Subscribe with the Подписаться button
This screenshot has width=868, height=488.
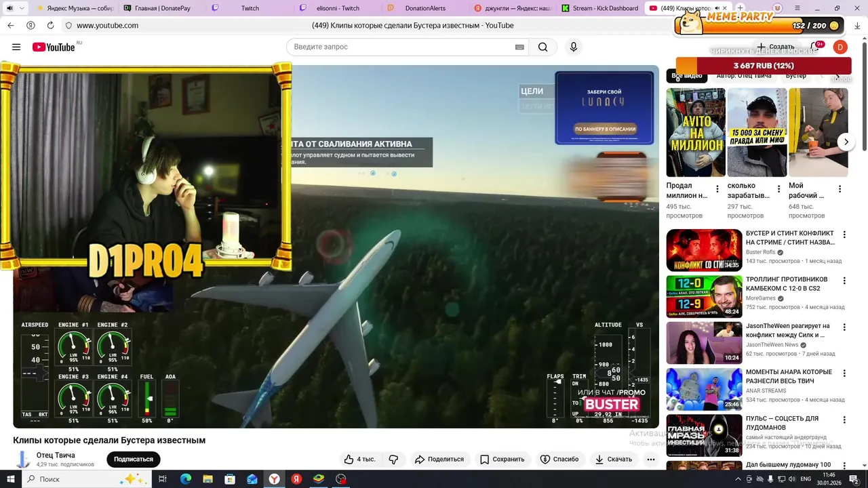pyautogui.click(x=134, y=459)
